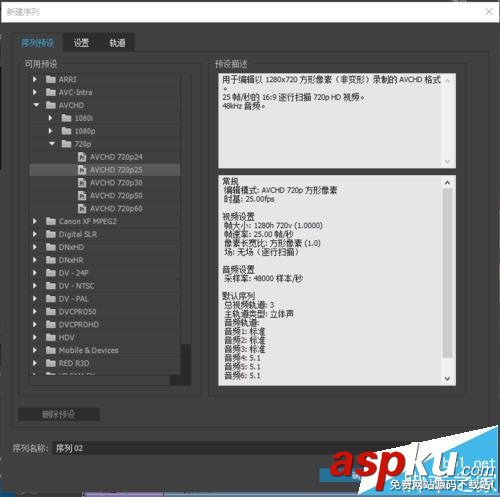Viewport: 500px width, 497px height.
Task: Click the ARRI folder icon
Action: [x=51, y=79]
